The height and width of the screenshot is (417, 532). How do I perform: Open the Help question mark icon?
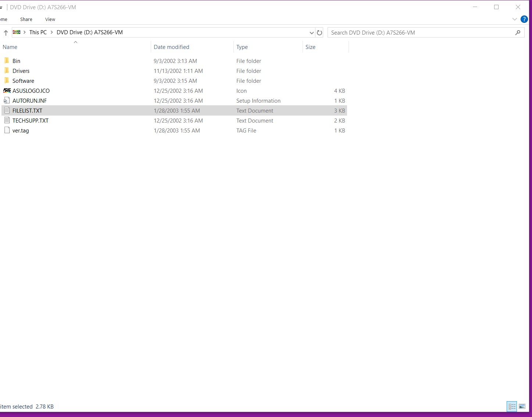[x=524, y=20]
